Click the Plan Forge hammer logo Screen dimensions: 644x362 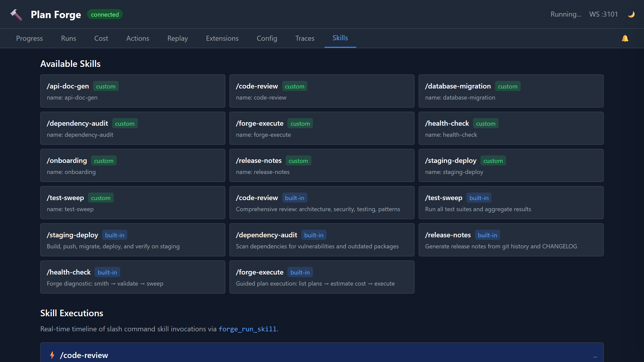point(16,14)
